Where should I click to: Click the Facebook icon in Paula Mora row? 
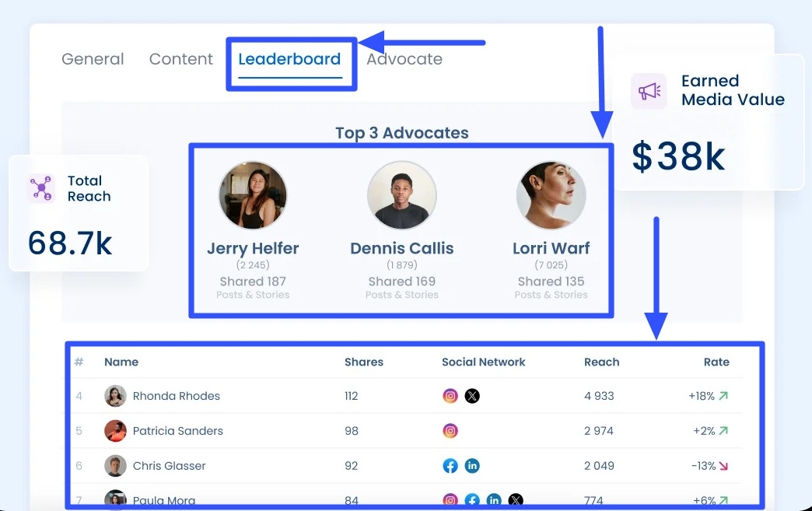point(473,500)
